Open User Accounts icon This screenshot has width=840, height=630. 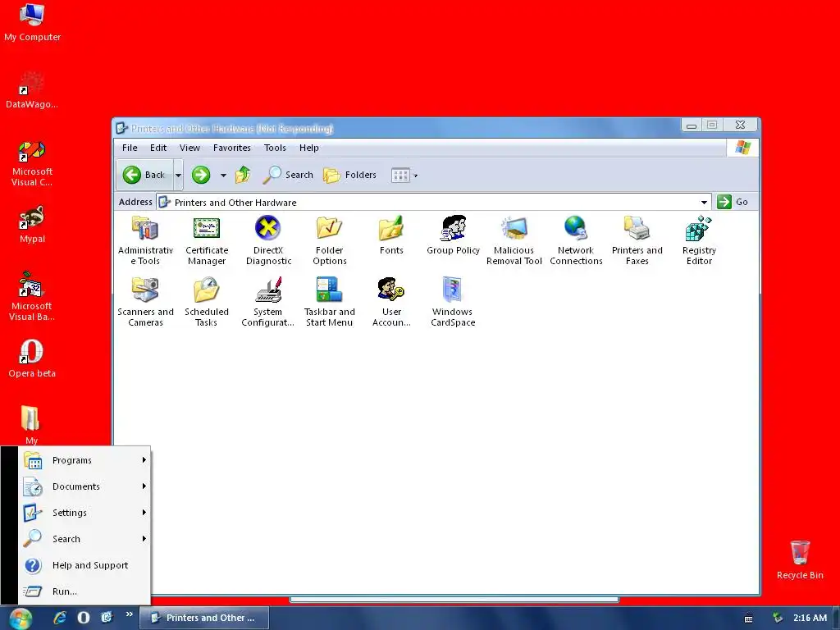click(391, 302)
